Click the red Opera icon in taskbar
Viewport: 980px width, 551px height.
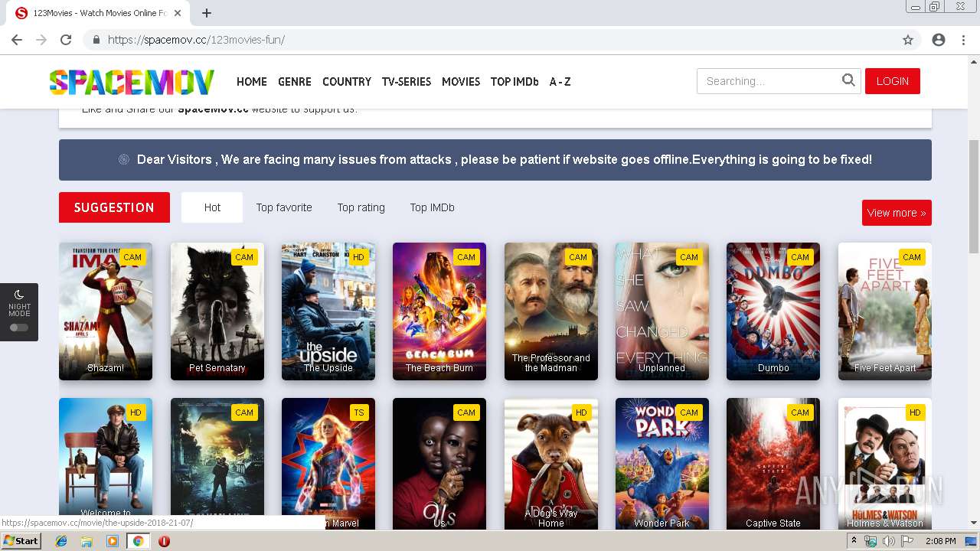(164, 541)
